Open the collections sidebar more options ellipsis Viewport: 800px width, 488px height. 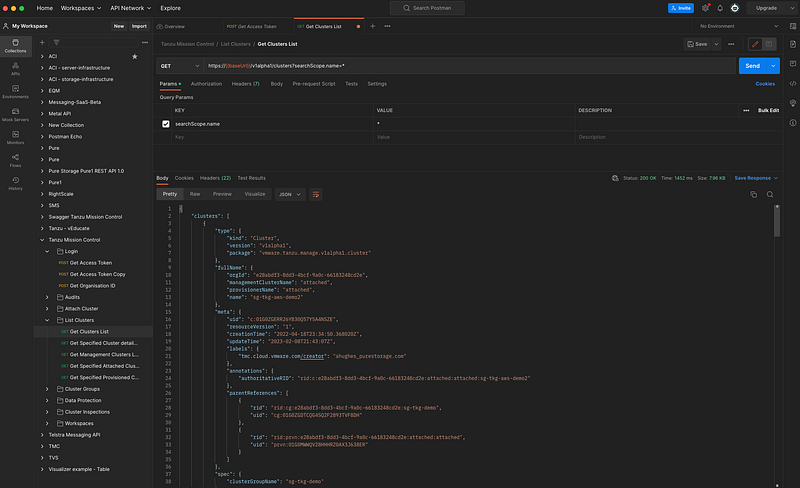point(145,42)
